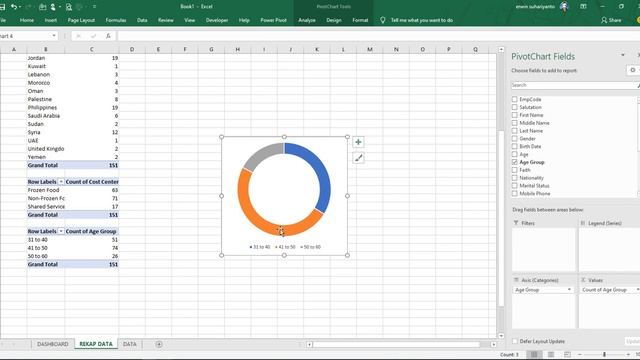
Task: Switch to the DATA sheet tab
Action: (x=130, y=344)
